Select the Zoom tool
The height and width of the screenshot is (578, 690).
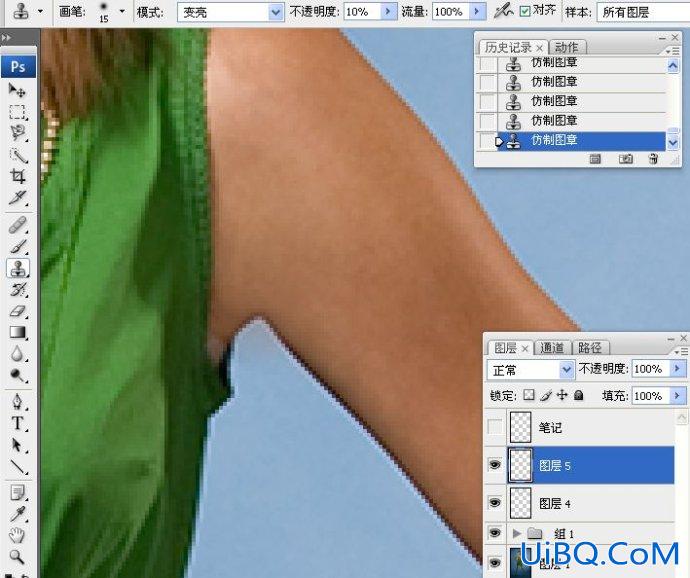point(17,557)
